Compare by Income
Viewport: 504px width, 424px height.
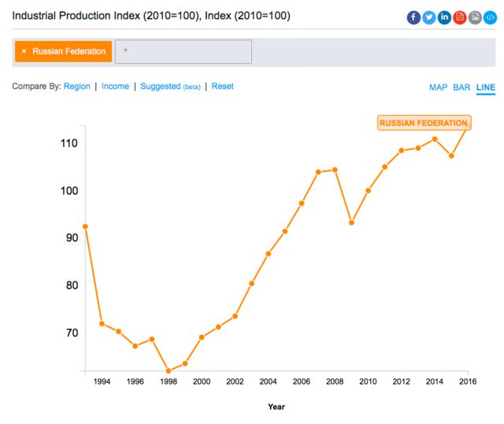click(x=115, y=86)
